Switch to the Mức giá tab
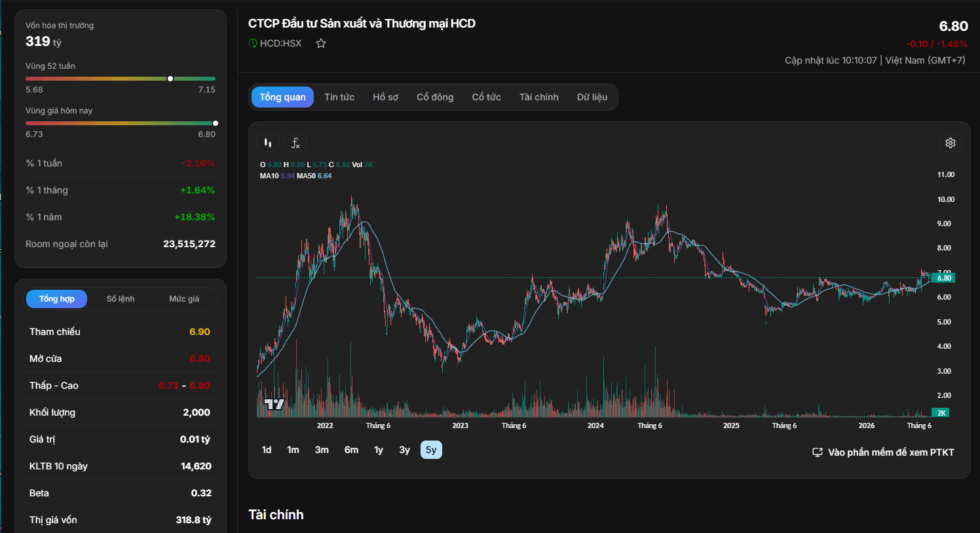The width and height of the screenshot is (980, 533). click(184, 299)
